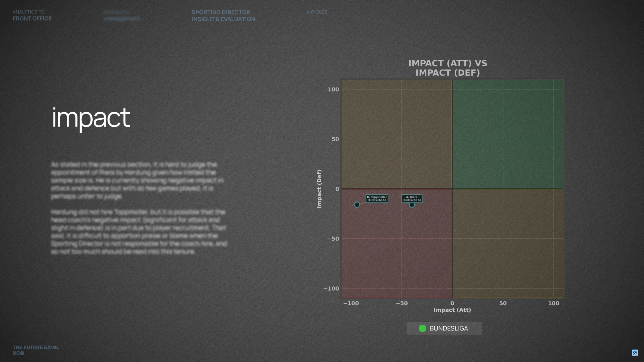Click the 100 tick on the x-axis
Screen dimensions: 644x362
click(554, 303)
